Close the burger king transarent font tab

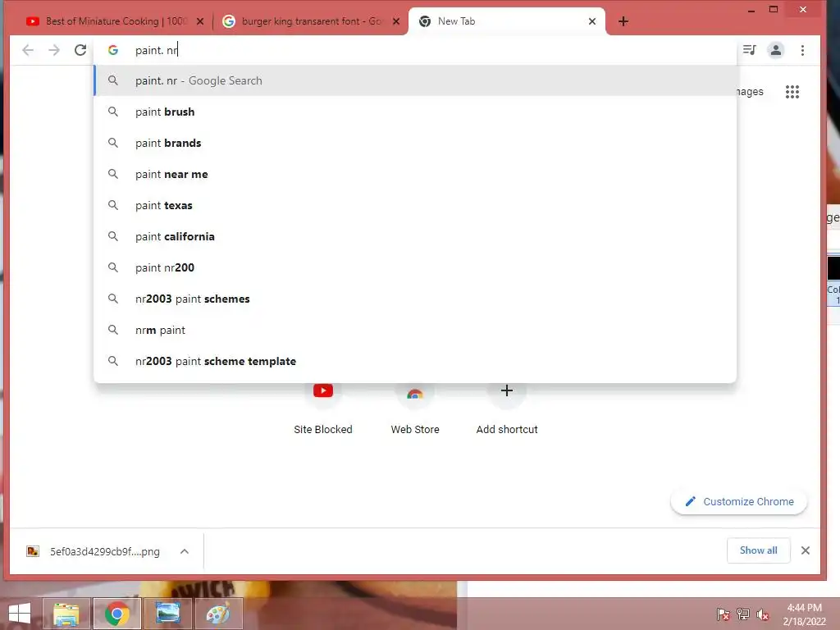tap(396, 21)
